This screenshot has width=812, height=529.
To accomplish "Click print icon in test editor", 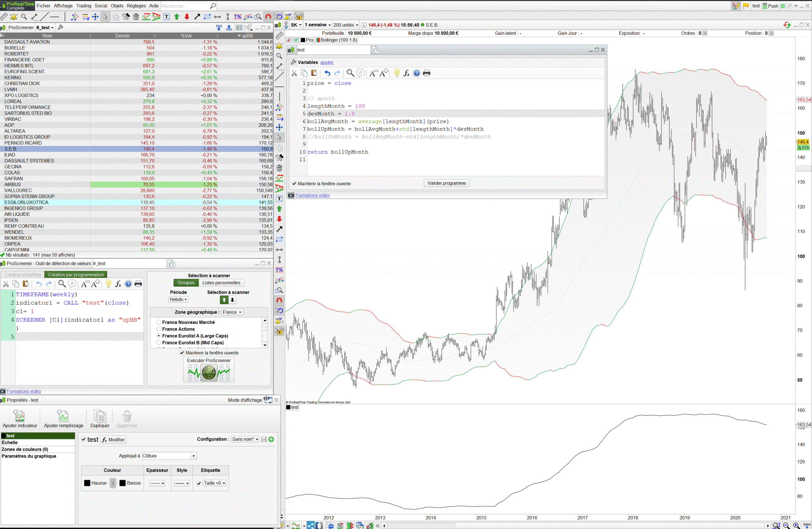I will pyautogui.click(x=427, y=73).
